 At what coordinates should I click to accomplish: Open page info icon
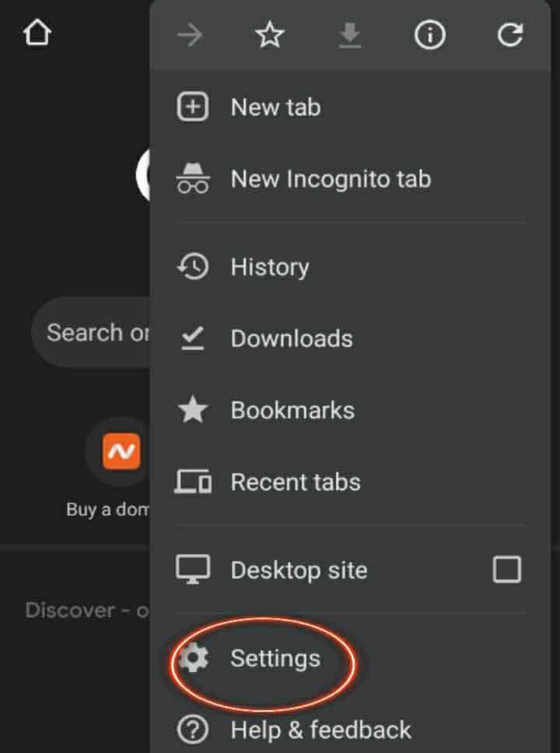[429, 35]
